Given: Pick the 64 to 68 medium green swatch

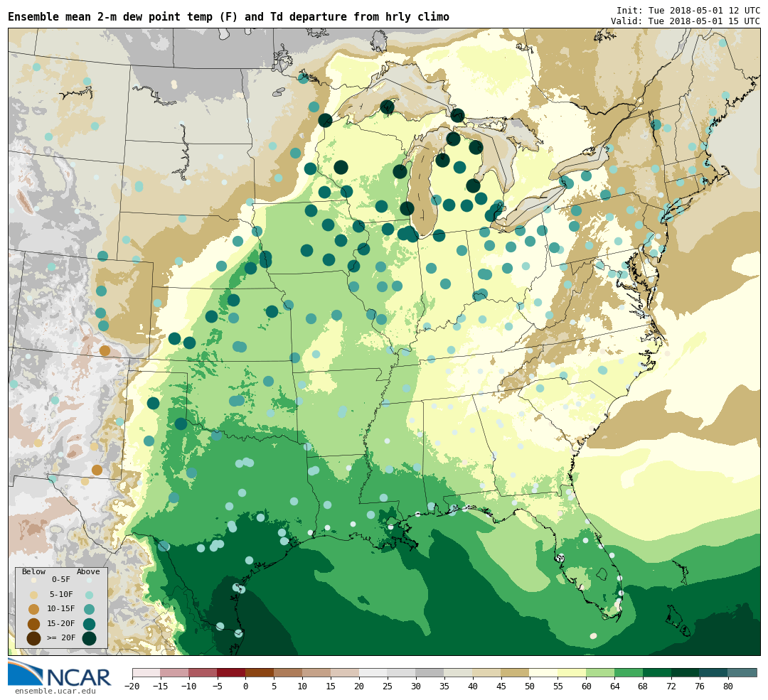Looking at the screenshot, I should pos(629,672).
